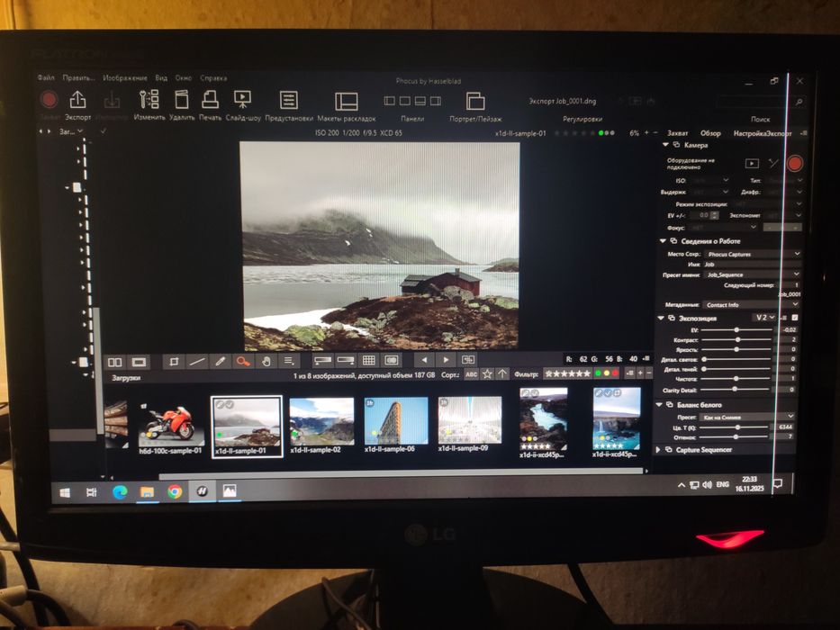
Task: Sort thumbnails by star rating icon
Action: (487, 373)
